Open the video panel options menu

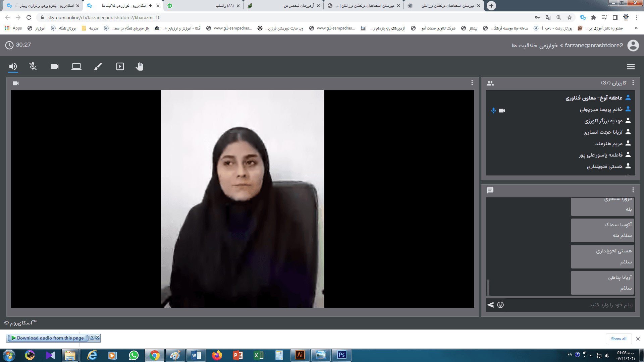click(x=472, y=83)
